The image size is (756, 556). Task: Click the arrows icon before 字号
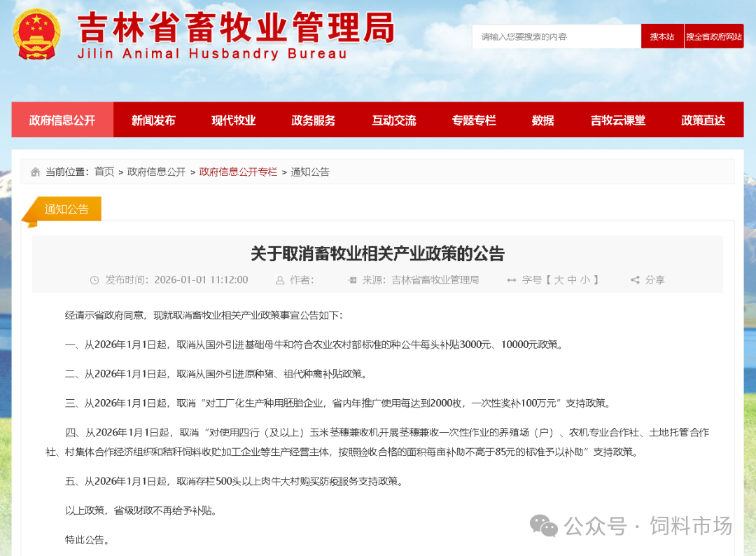tap(512, 279)
